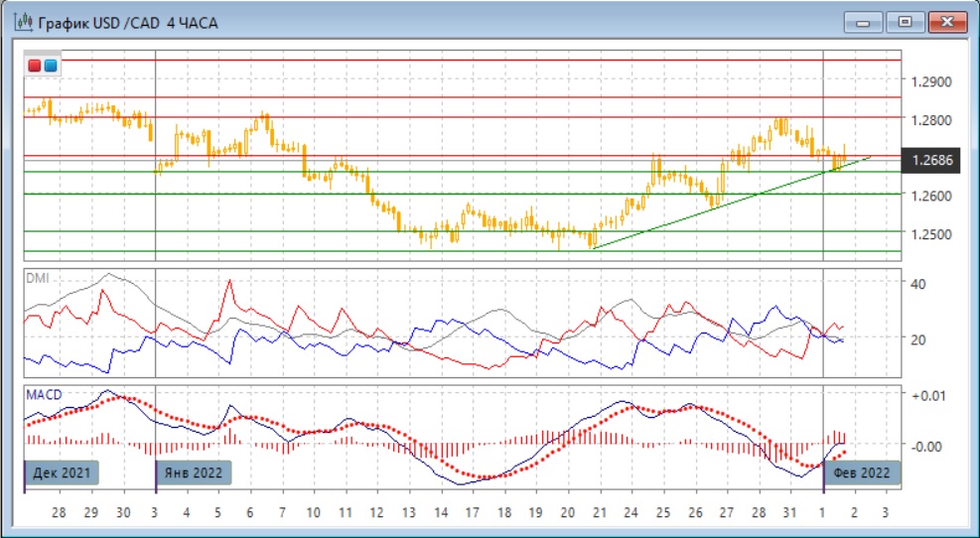The image size is (980, 538).
Task: Click the +0.01 level on MACD scale
Action: coord(927,395)
